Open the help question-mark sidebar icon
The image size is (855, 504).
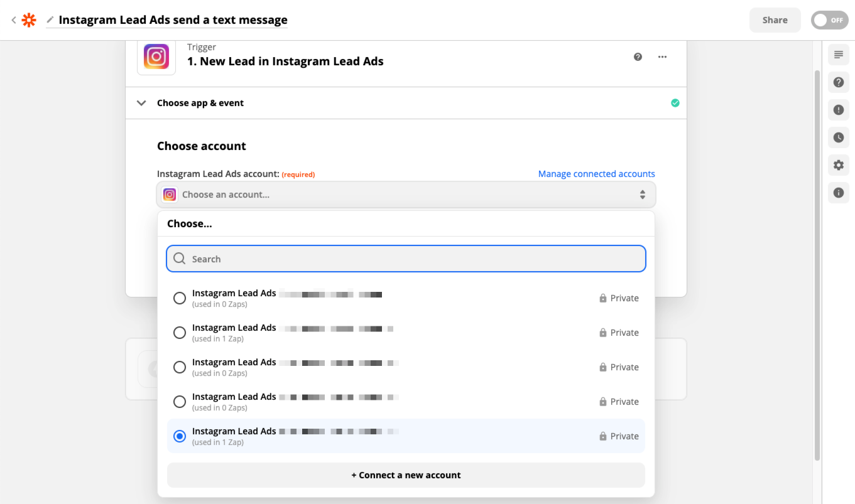click(838, 82)
